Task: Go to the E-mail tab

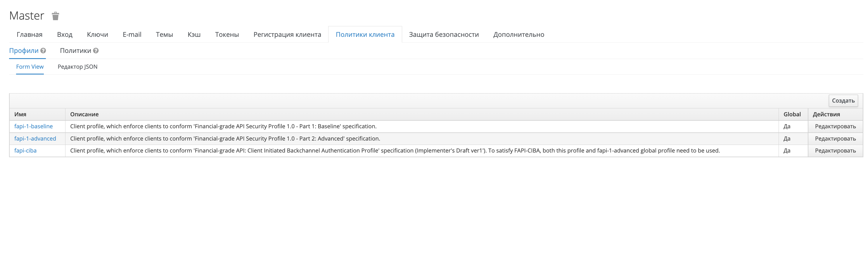Action: point(132,34)
